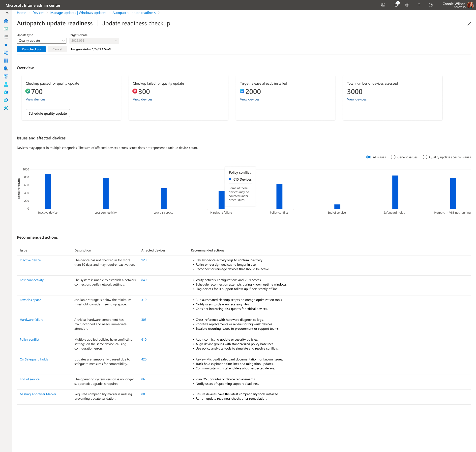Open 920 affected devices for Inactive device
476x452 pixels.
pyautogui.click(x=144, y=260)
